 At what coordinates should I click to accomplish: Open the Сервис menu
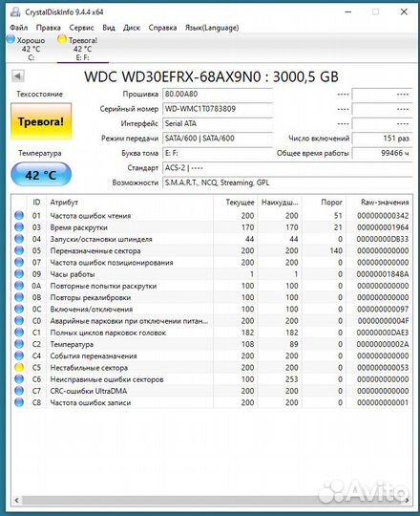point(81,28)
